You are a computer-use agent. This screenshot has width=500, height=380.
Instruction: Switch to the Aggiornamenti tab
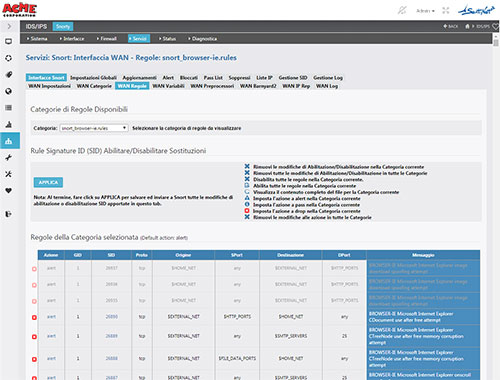click(139, 78)
